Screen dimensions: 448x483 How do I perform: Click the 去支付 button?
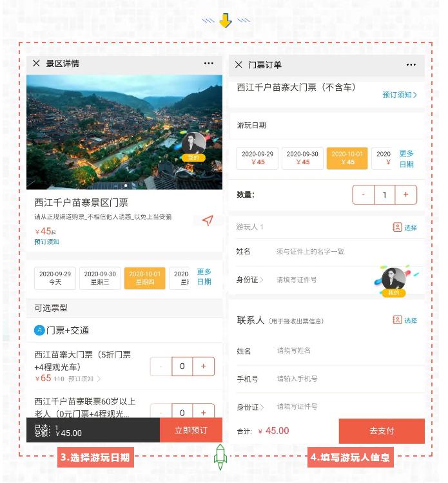[x=382, y=431]
